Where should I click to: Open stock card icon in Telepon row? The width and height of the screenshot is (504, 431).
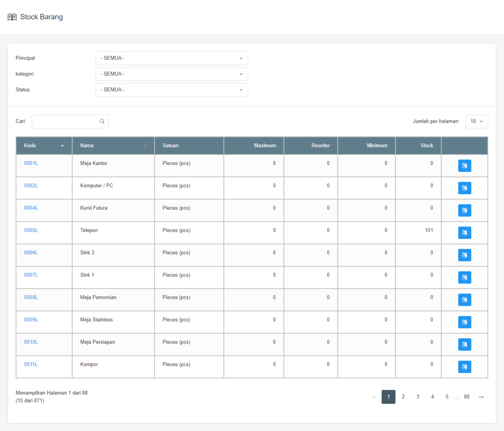pyautogui.click(x=464, y=233)
